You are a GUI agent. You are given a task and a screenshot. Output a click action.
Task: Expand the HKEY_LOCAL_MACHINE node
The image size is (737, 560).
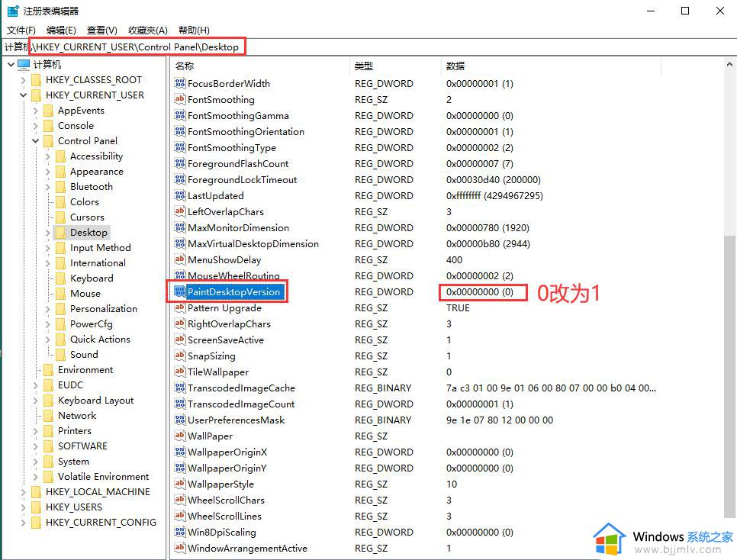tap(23, 492)
